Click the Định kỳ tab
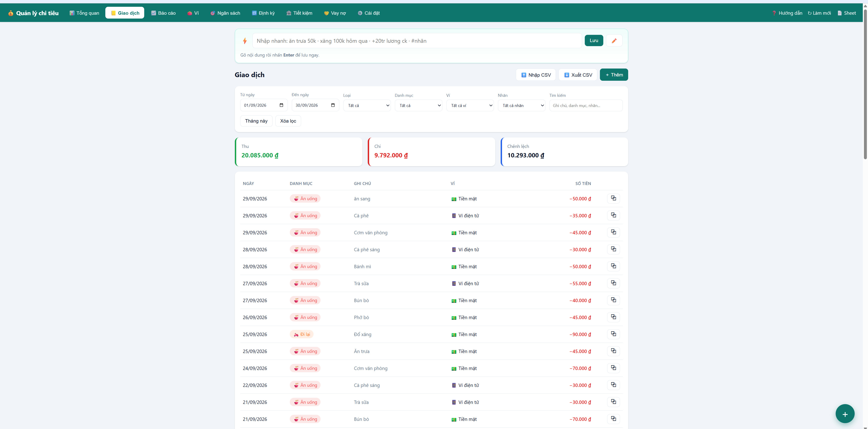Screen dimensions: 868x429 (x=263, y=13)
